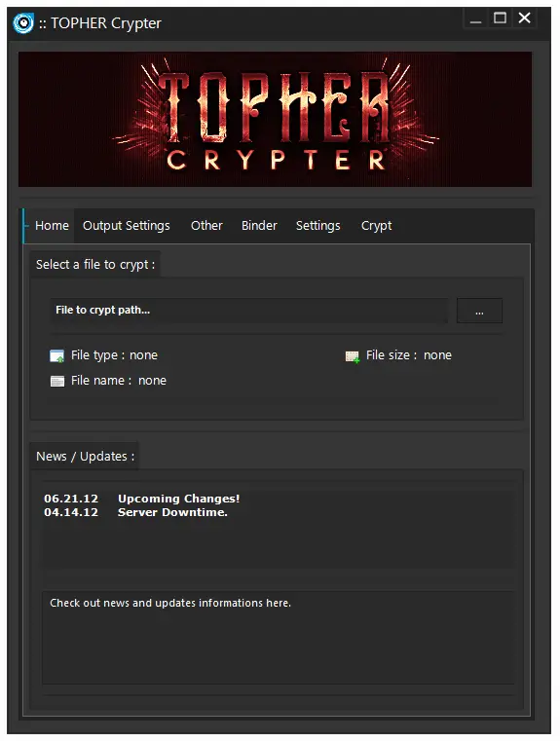Click the 'File size : none' label

[x=409, y=355]
